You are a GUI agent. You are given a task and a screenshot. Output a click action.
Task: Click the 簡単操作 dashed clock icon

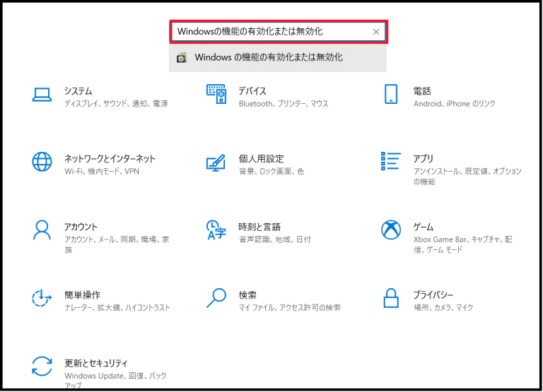[x=42, y=297]
